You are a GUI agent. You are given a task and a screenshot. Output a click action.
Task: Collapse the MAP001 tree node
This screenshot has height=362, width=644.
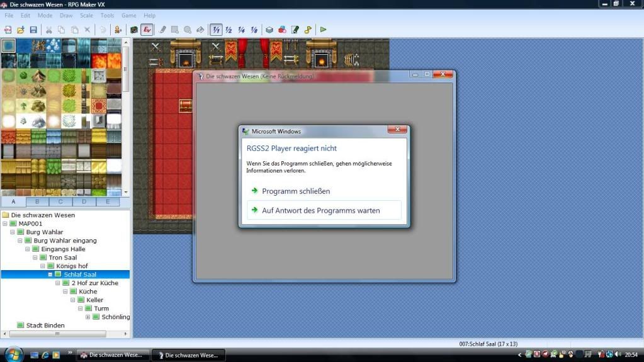5,223
